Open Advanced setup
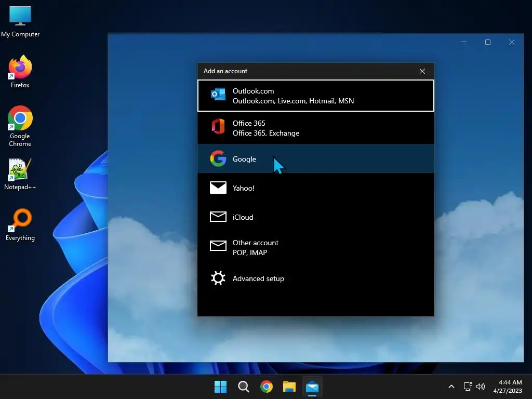Screen dimensions: 532x399 (x=315, y=278)
